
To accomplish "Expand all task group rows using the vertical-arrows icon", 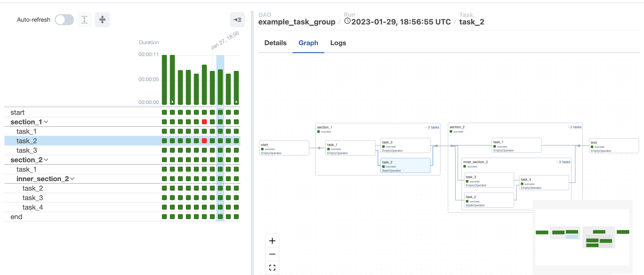I will pyautogui.click(x=84, y=19).
